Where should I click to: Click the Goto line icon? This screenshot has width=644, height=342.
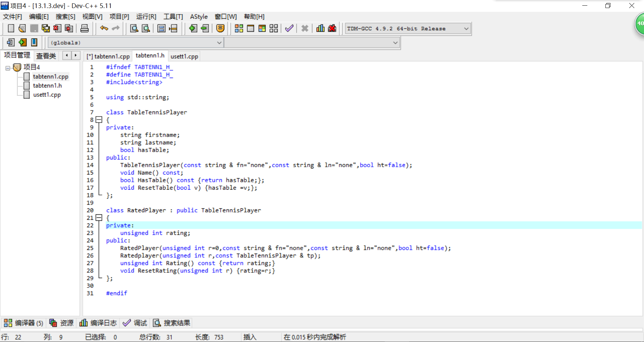(x=173, y=28)
